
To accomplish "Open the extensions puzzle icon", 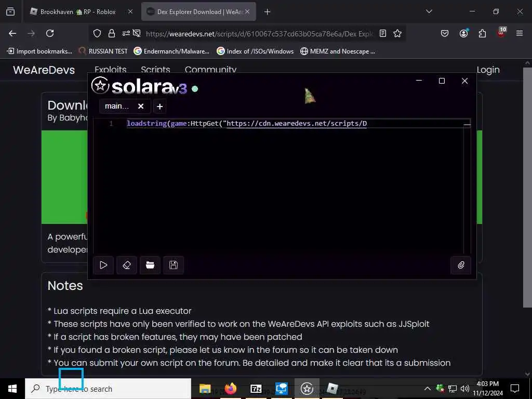I will click(482, 33).
